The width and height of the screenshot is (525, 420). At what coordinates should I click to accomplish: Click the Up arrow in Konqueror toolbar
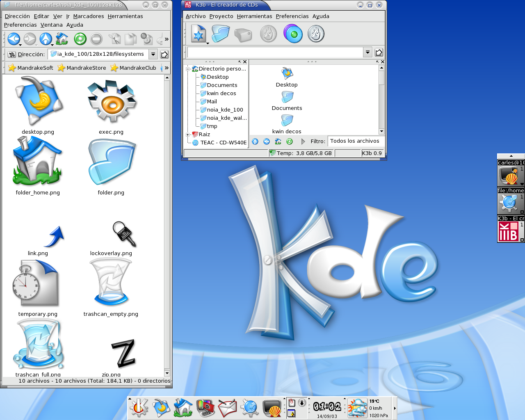(46, 39)
